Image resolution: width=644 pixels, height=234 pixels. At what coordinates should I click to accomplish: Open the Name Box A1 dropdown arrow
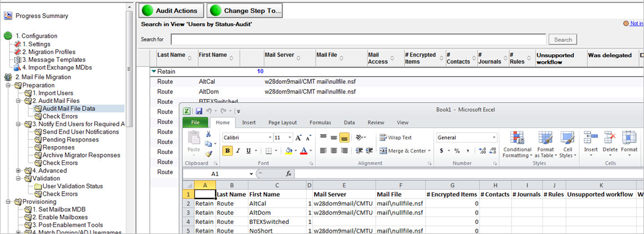click(x=251, y=174)
